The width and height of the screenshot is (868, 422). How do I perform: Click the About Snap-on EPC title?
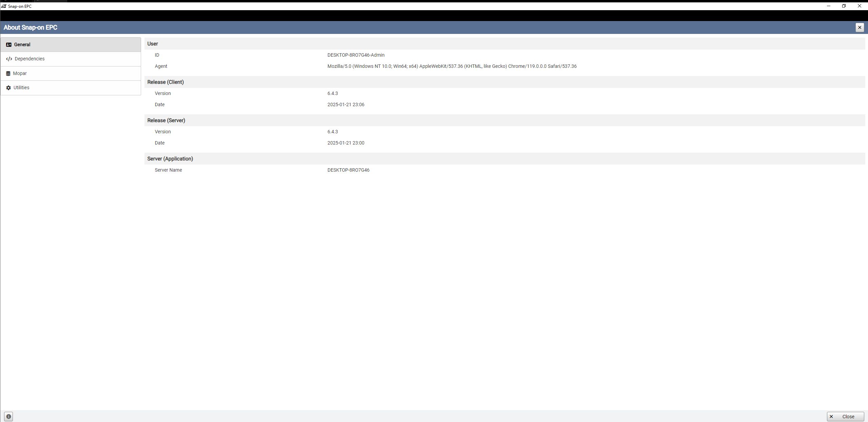30,27
